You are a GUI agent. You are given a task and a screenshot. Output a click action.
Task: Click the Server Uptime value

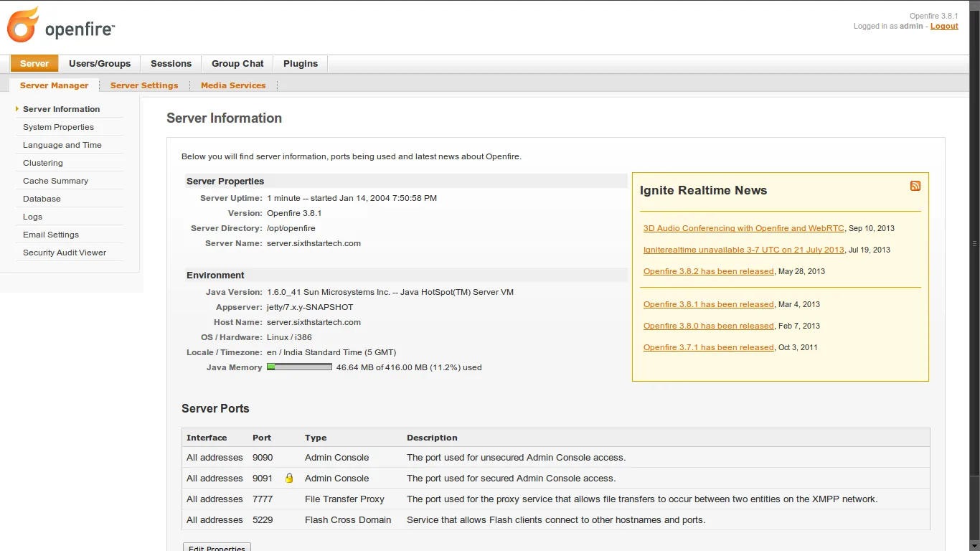click(x=352, y=198)
